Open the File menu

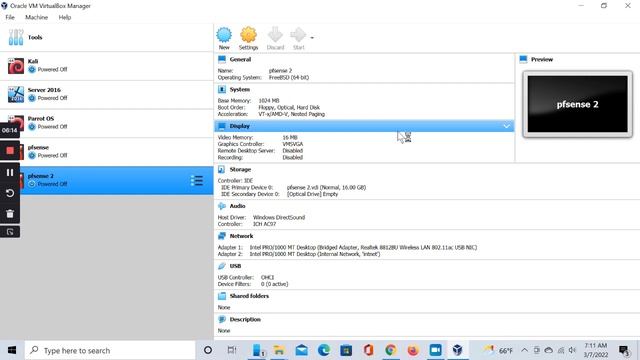click(x=10, y=17)
